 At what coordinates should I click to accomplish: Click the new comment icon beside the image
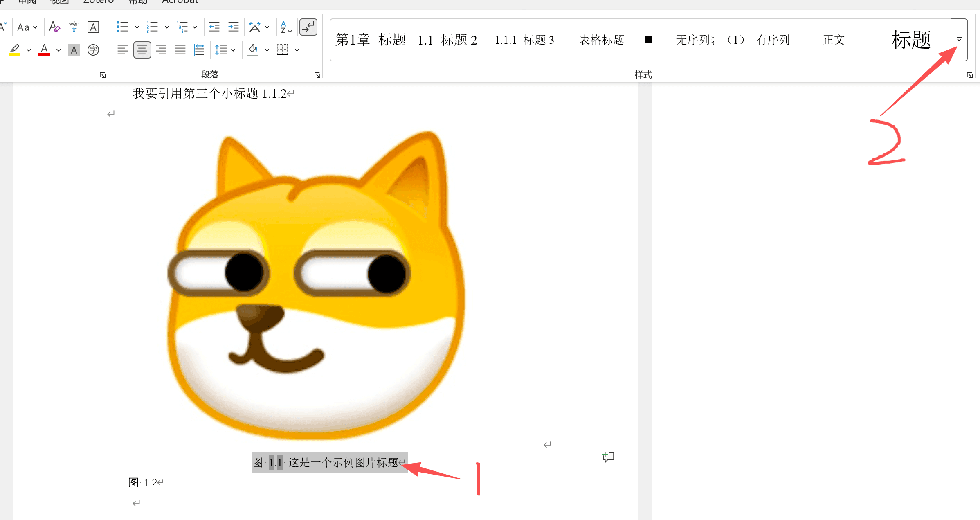coord(608,457)
